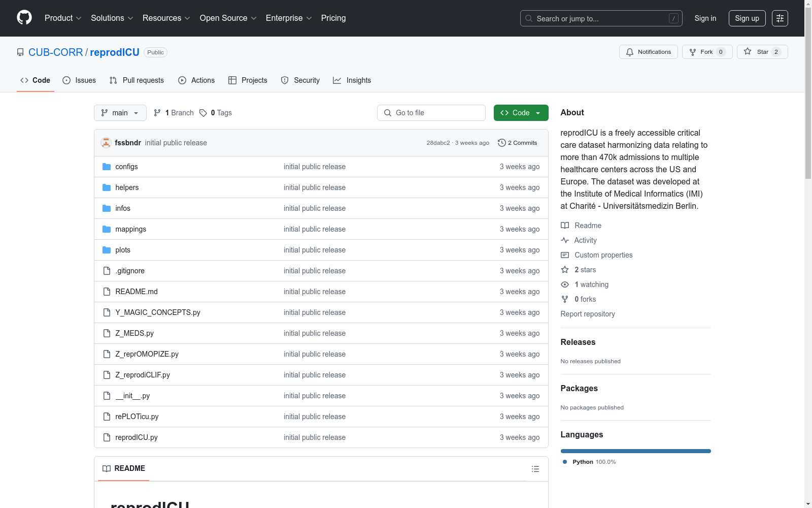Click the vertical page scrollbar thumb

click(808, 92)
